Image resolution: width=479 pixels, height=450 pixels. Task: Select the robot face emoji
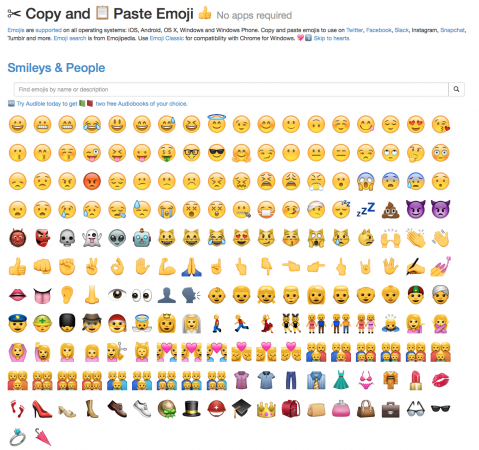tap(142, 238)
